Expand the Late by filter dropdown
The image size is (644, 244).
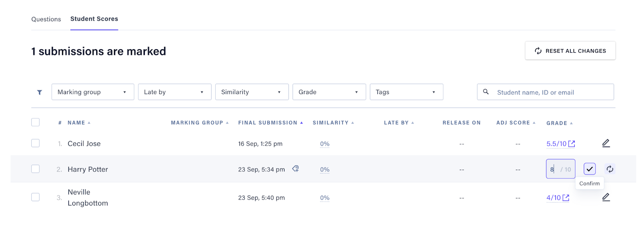tap(174, 92)
